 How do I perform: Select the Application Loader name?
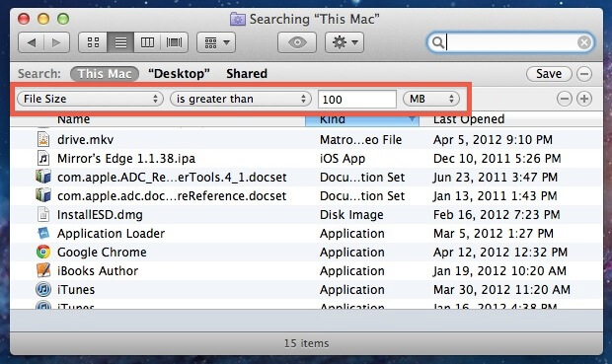[x=111, y=234]
